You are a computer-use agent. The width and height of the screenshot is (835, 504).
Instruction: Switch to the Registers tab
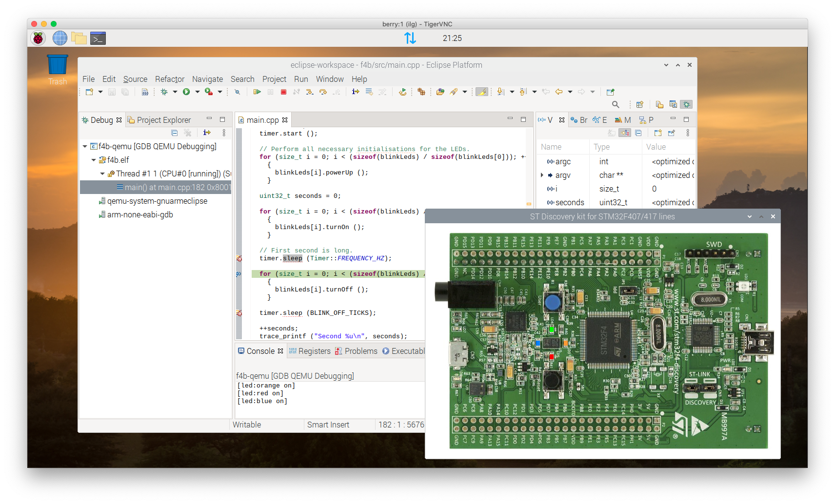point(314,351)
